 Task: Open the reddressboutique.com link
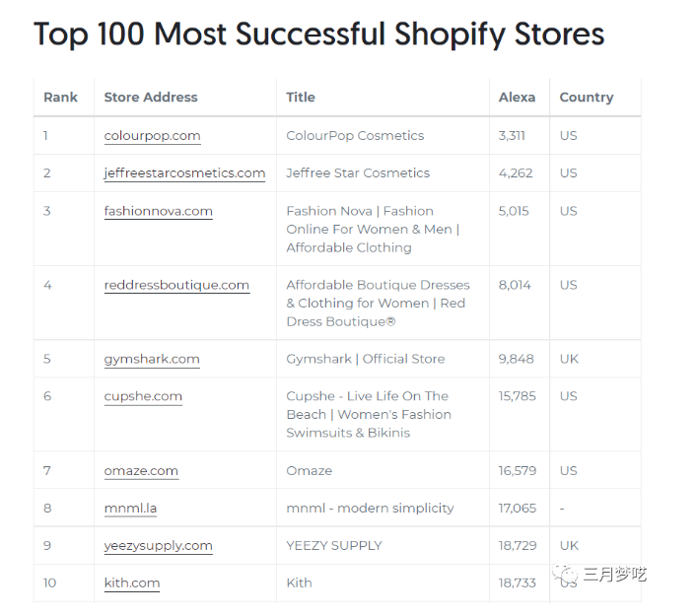pyautogui.click(x=176, y=285)
